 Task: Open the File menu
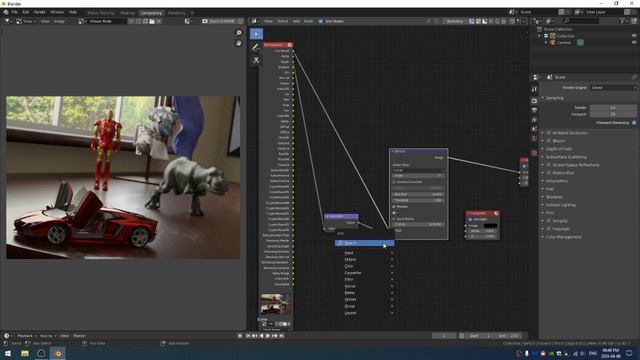[15, 12]
